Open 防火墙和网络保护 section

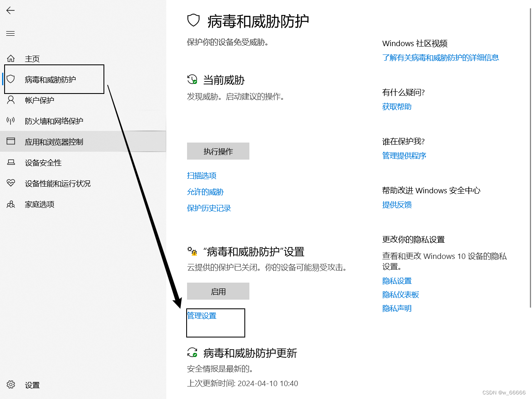[83, 121]
